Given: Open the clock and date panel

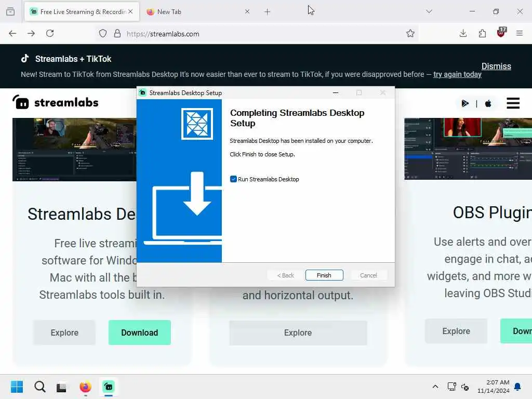Looking at the screenshot, I should pos(494,387).
